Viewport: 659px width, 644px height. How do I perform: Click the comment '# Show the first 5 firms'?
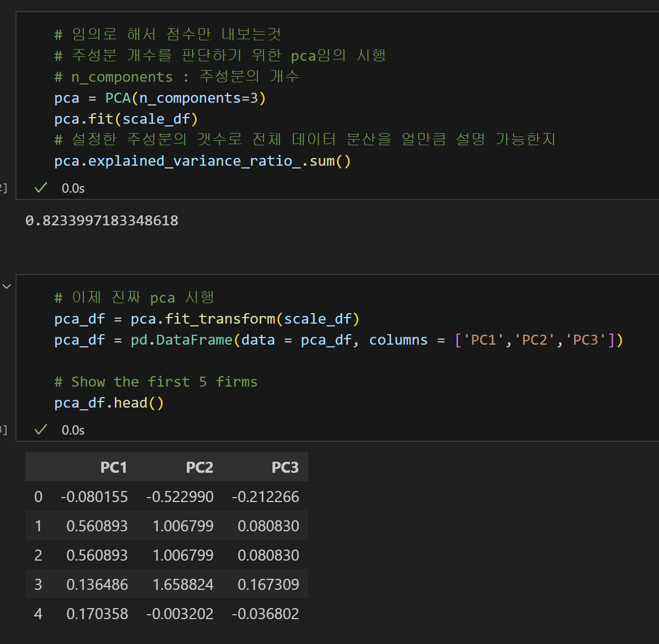coord(156,382)
